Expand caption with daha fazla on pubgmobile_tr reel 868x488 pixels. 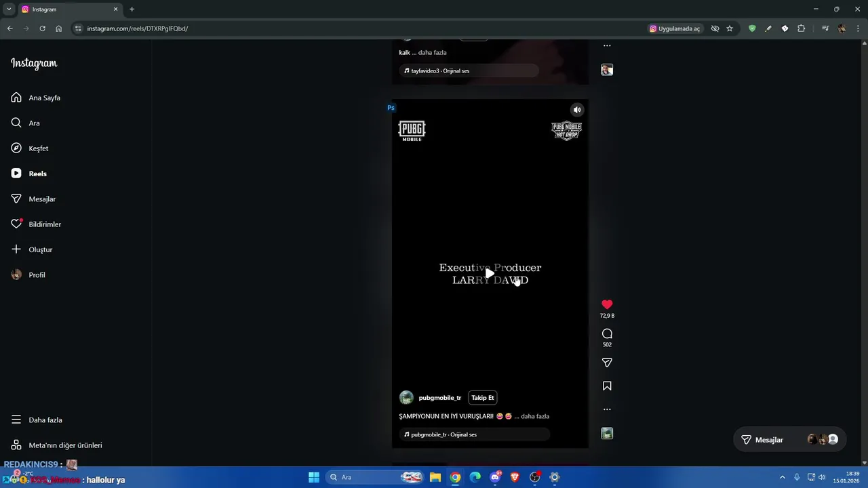[535, 416]
